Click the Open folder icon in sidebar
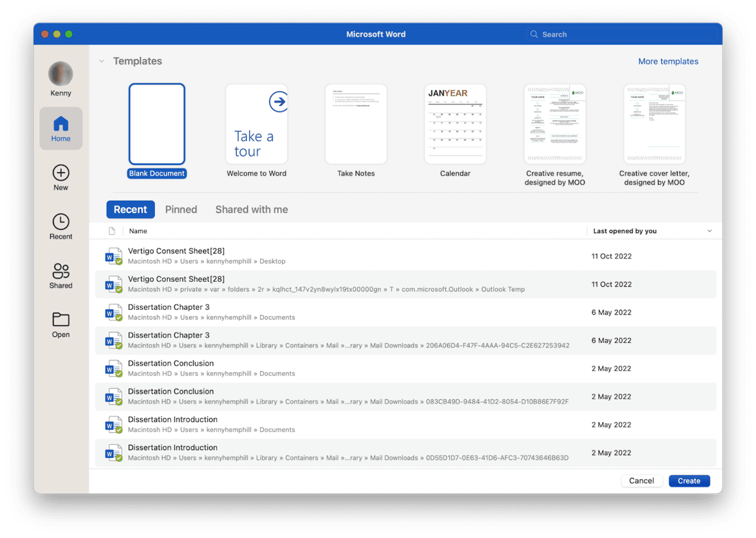756x538 pixels. (x=61, y=320)
